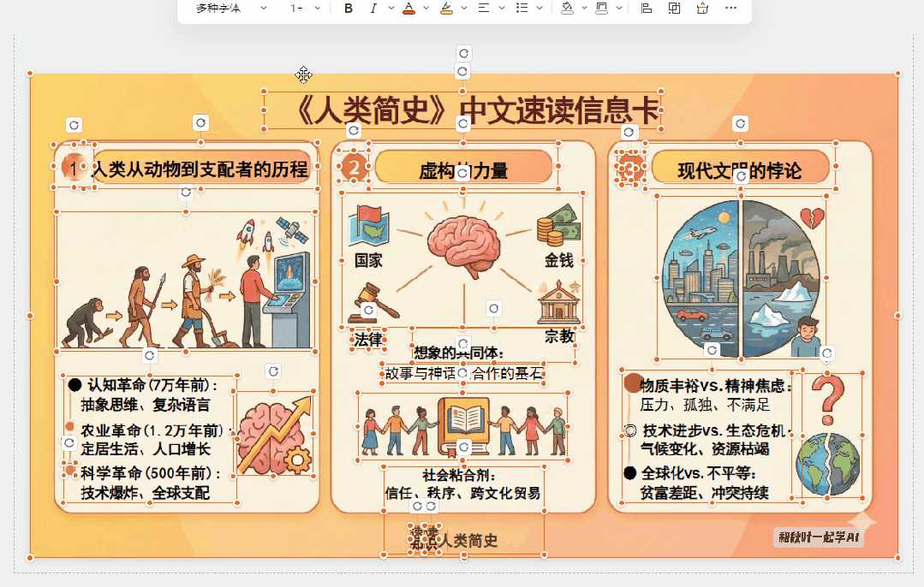Expand the bulleted list style dropdown
This screenshot has width=924, height=587.
[x=539, y=8]
